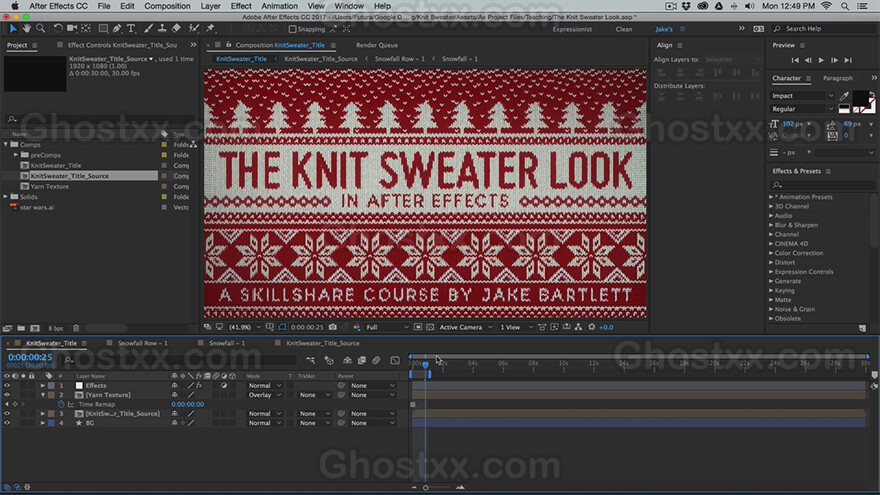Select the Pan Behind anchor point tool

pyautogui.click(x=86, y=28)
